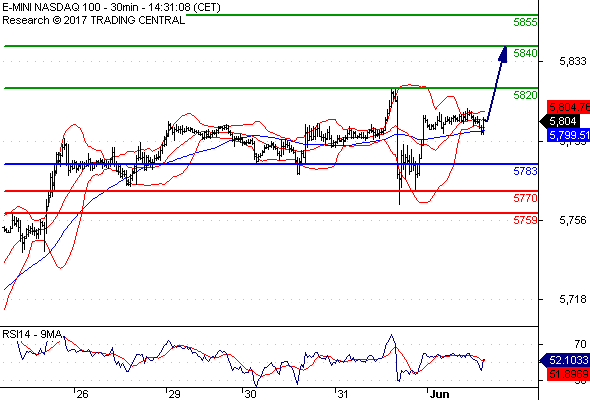
Task: Click the date axis label 30
Action: [x=250, y=394]
